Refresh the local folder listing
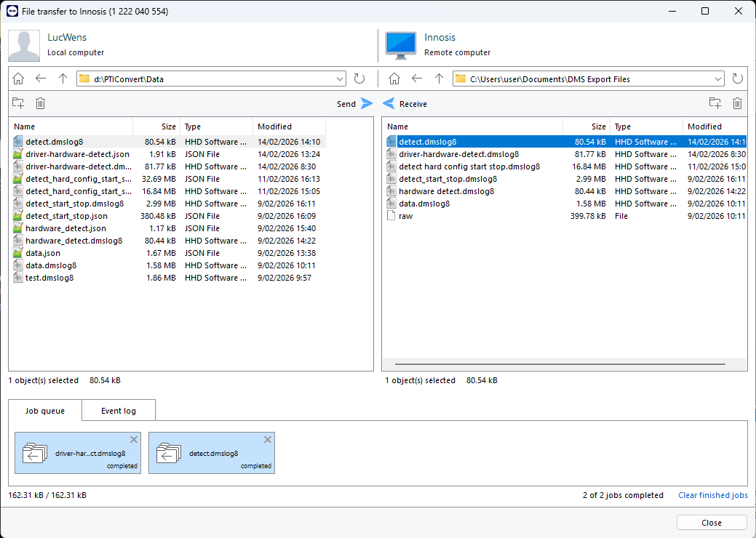 [x=359, y=79]
